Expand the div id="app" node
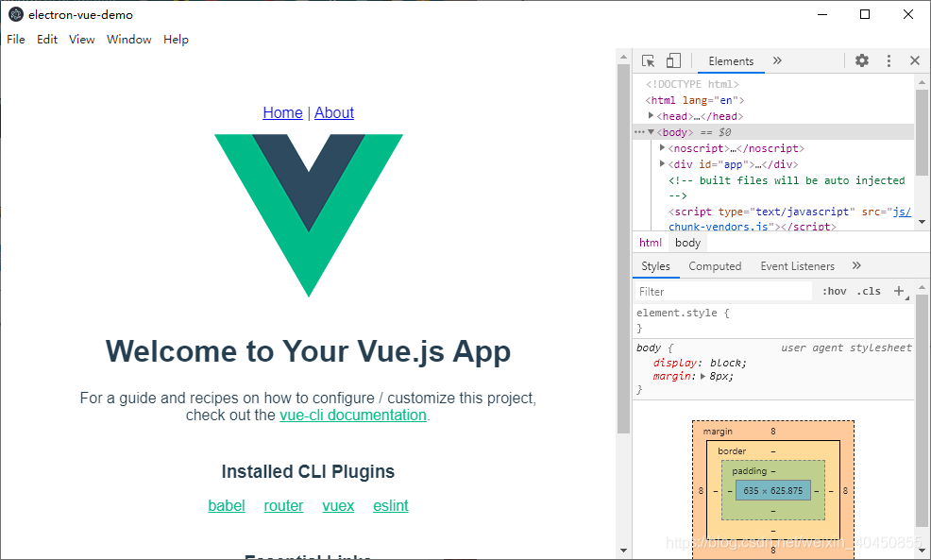Image resolution: width=931 pixels, height=560 pixels. tap(662, 164)
